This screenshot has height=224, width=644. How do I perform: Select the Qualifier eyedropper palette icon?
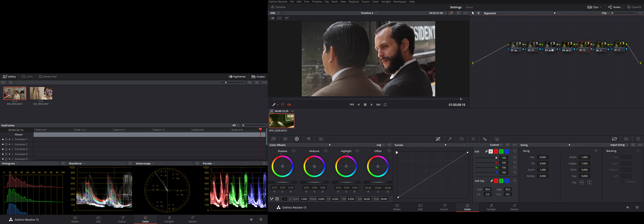(x=450, y=139)
